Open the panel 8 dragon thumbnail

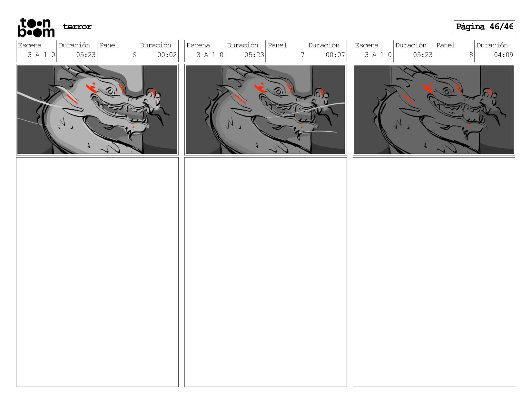(434, 110)
